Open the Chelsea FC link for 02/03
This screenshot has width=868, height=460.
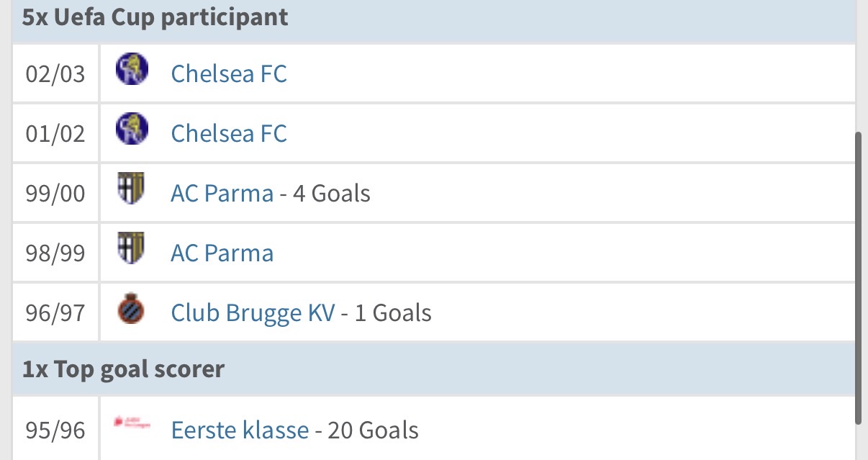[229, 73]
